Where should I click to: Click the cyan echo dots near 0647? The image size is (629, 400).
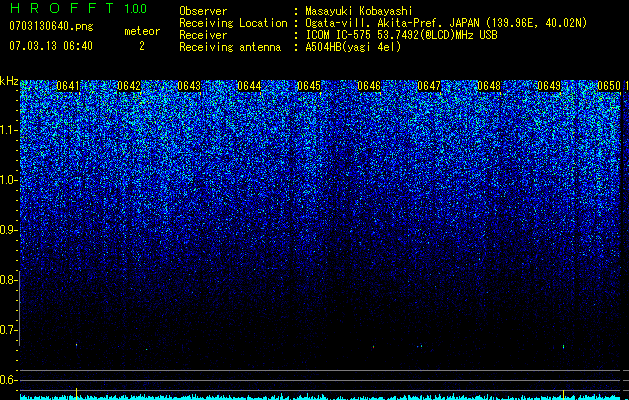(x=420, y=346)
